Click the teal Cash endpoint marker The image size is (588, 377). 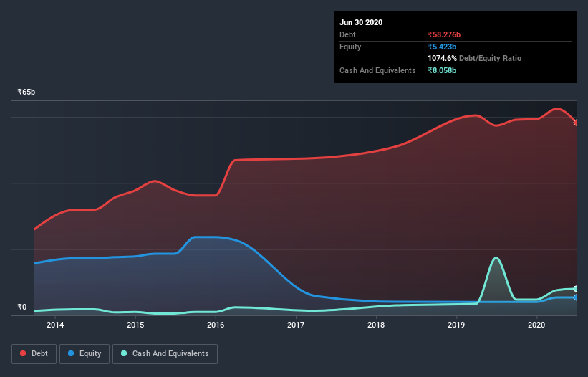(x=575, y=288)
